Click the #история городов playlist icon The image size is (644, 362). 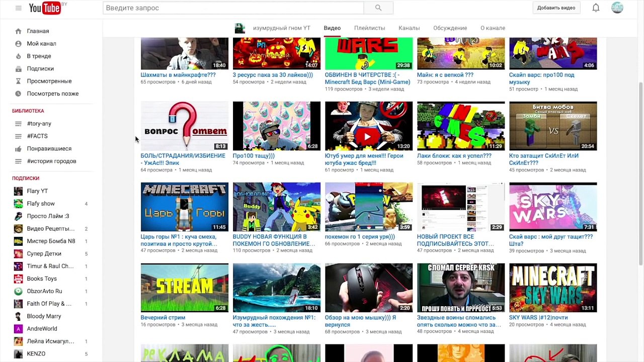tap(18, 161)
